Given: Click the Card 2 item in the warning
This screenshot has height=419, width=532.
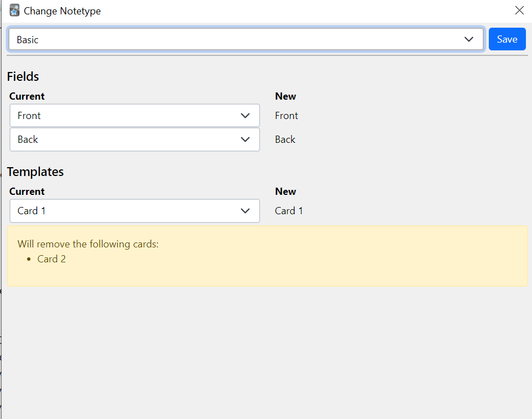Looking at the screenshot, I should pyautogui.click(x=51, y=259).
